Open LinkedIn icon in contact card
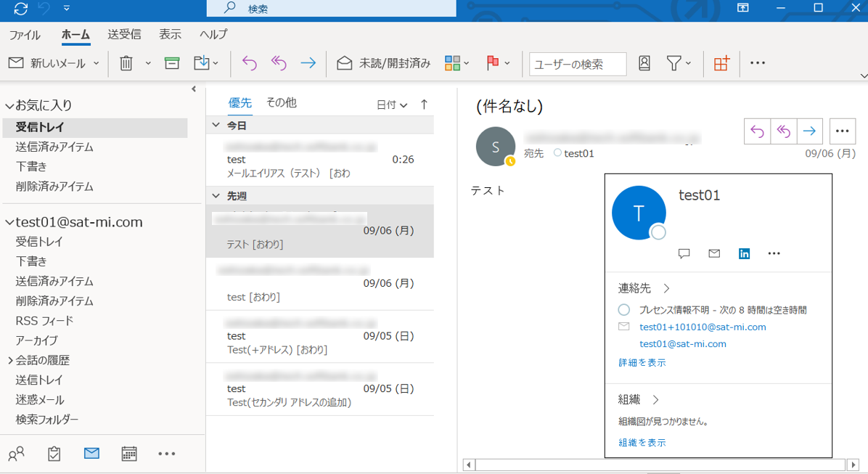Viewport: 868px width, 474px height. click(744, 253)
